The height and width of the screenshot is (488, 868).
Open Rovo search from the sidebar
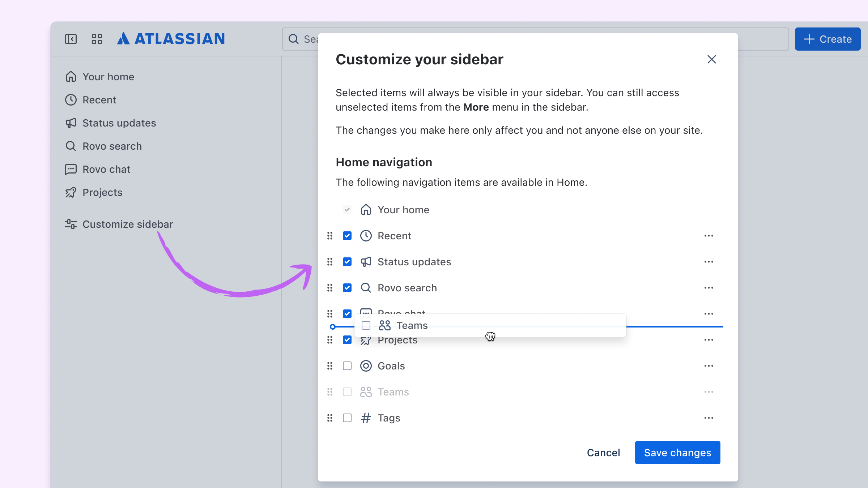112,146
